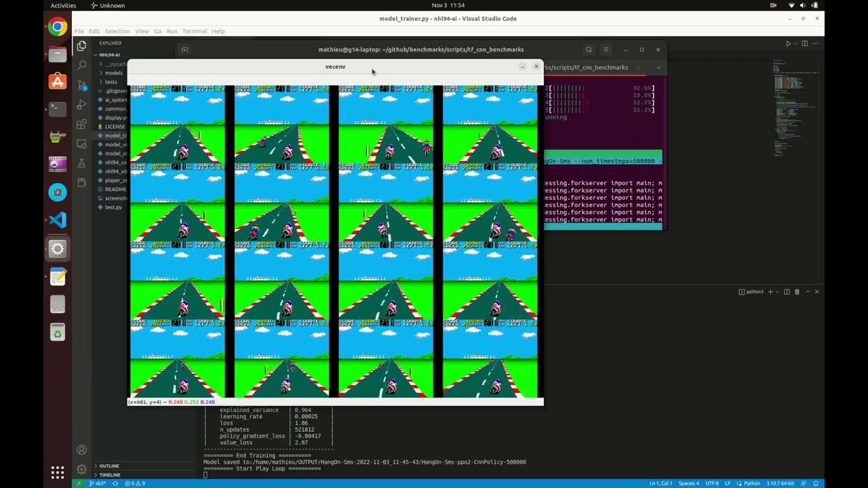Open the Explorer view in the activity bar
The width and height of the screenshot is (868, 488).
81,46
